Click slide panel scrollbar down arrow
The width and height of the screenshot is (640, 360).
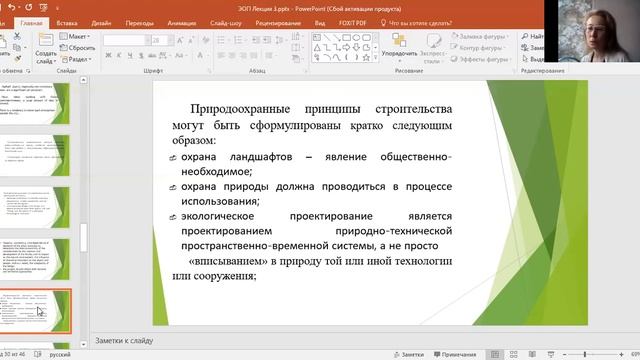(83, 344)
